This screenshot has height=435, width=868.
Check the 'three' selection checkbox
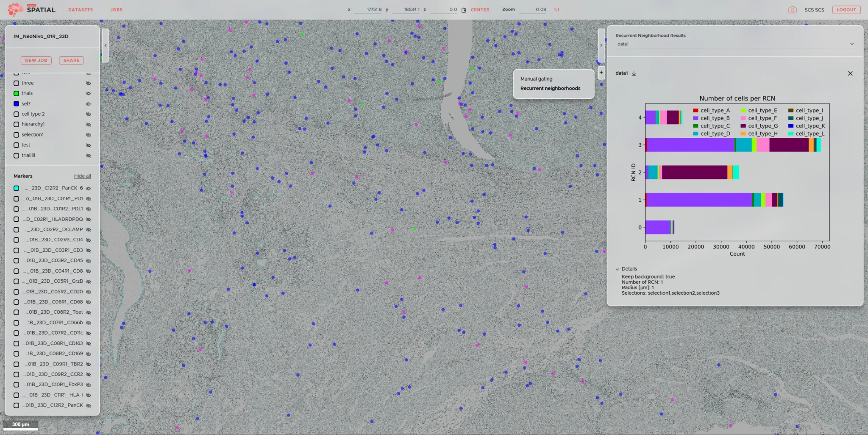click(16, 83)
